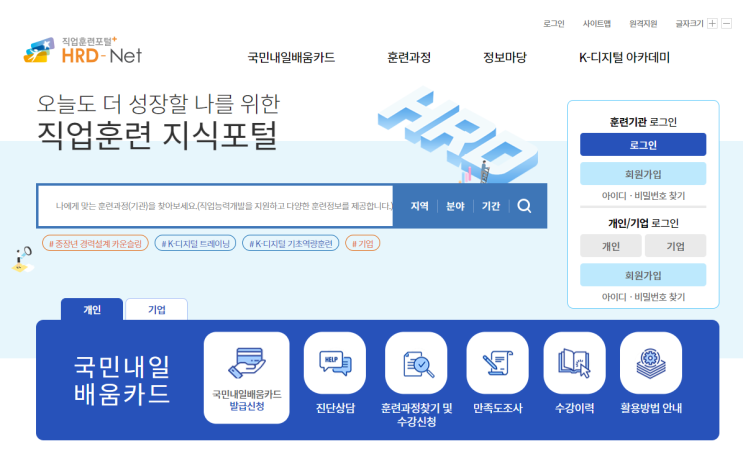Open 진단상담 help chat icon
The width and height of the screenshot is (743, 449).
[335, 363]
